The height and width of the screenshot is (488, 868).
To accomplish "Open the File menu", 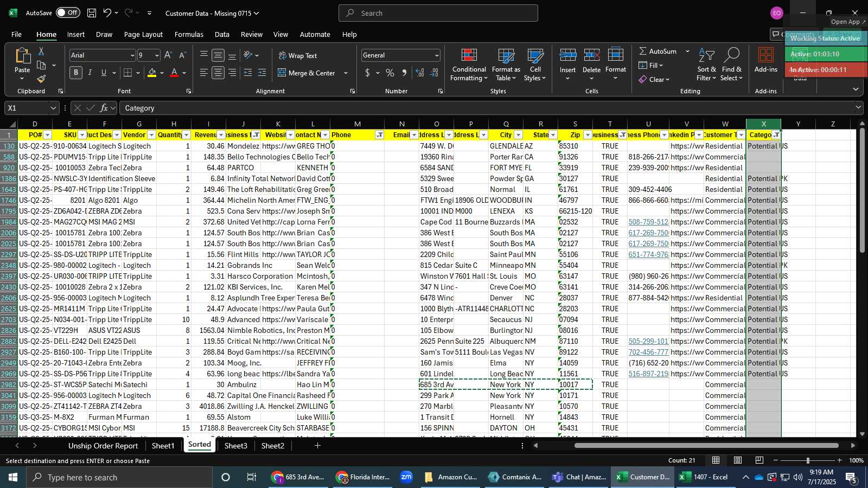I will (x=17, y=34).
